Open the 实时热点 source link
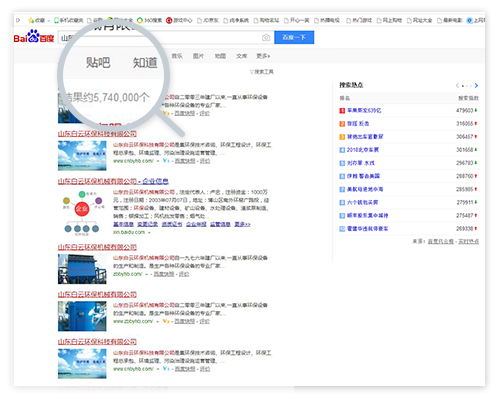 point(469,241)
